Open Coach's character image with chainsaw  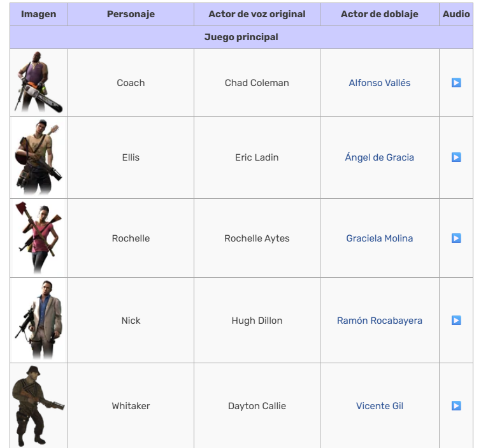click(39, 82)
